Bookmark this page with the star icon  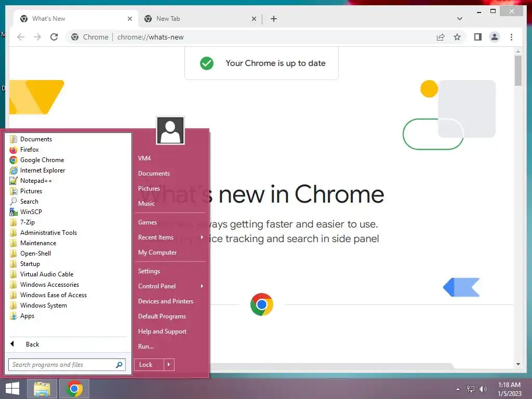point(457,37)
